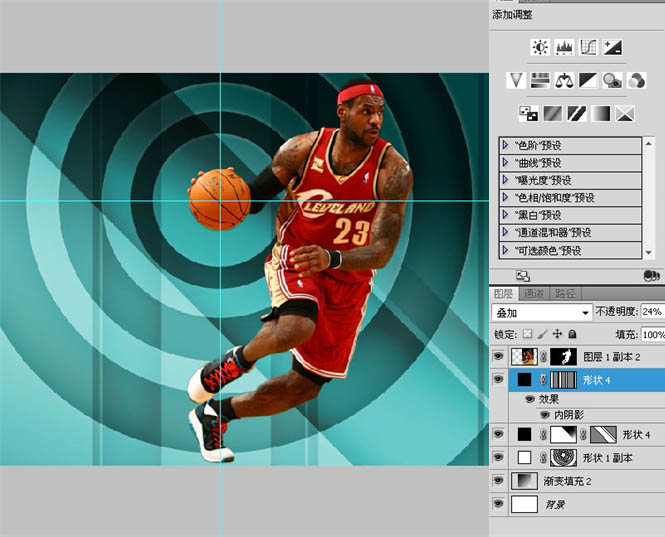Add a Gradient Map adjustment
This screenshot has width=665, height=537.
click(x=601, y=114)
